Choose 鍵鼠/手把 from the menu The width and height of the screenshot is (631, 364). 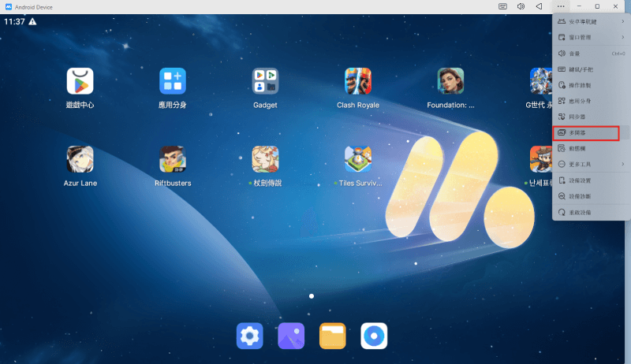(x=591, y=69)
